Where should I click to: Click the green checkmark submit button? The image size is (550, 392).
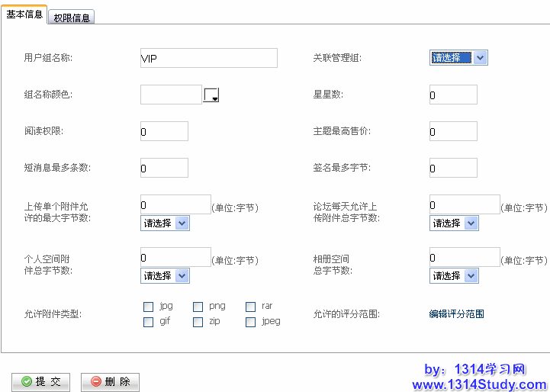pyautogui.click(x=41, y=382)
